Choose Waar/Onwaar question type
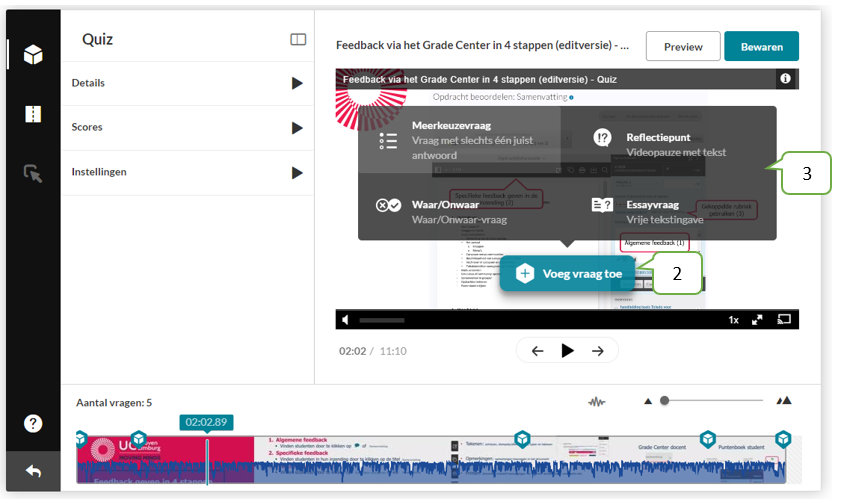 pyautogui.click(x=460, y=207)
